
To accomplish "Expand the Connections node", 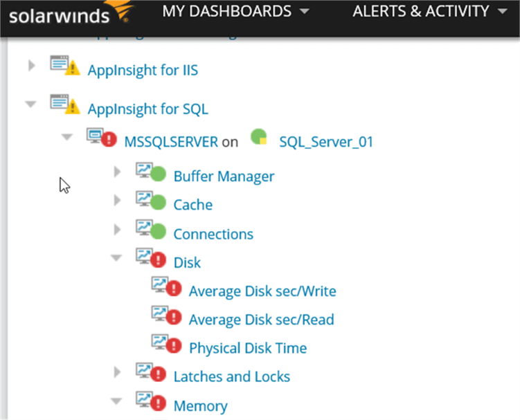I will coord(117,229).
